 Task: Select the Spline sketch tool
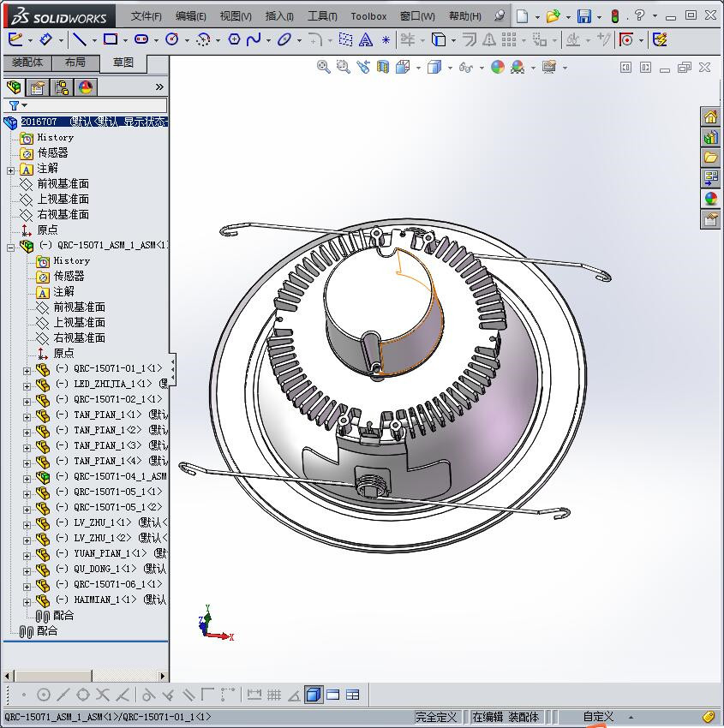point(254,39)
